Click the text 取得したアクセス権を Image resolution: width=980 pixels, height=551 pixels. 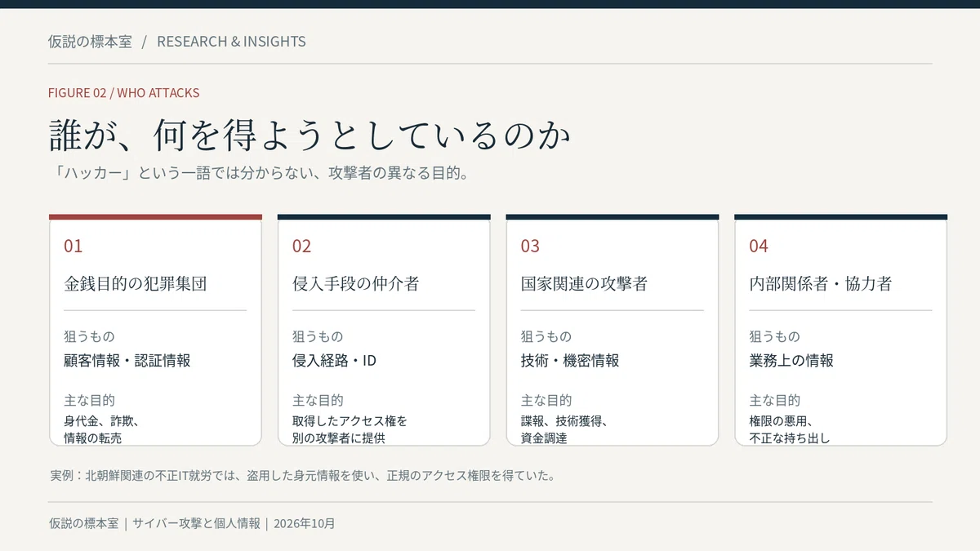tap(350, 422)
